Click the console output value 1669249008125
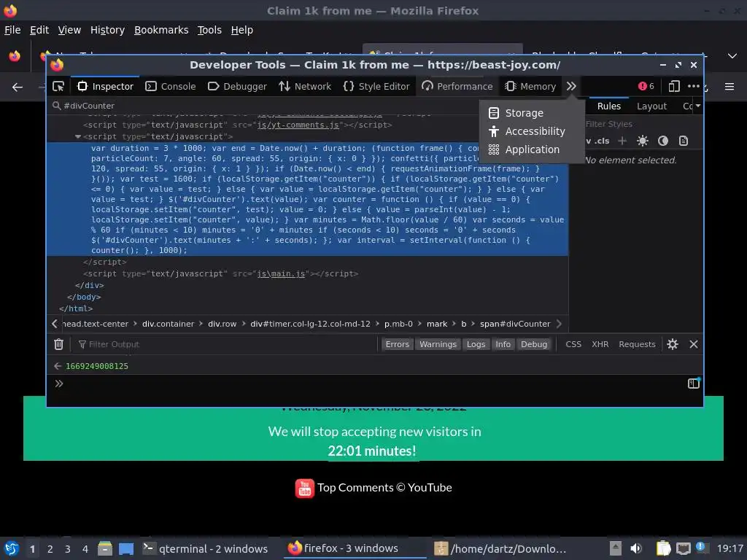Viewport: 747px width, 560px height. click(x=97, y=366)
